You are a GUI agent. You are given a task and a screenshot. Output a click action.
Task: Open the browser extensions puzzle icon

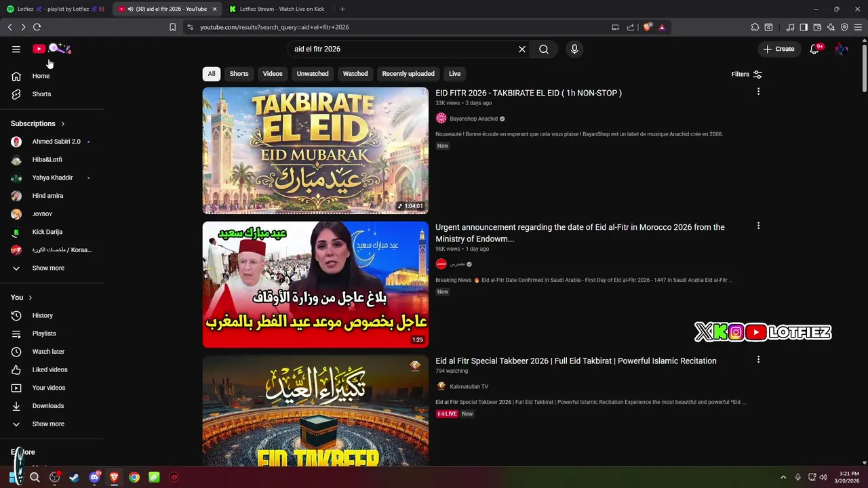755,27
